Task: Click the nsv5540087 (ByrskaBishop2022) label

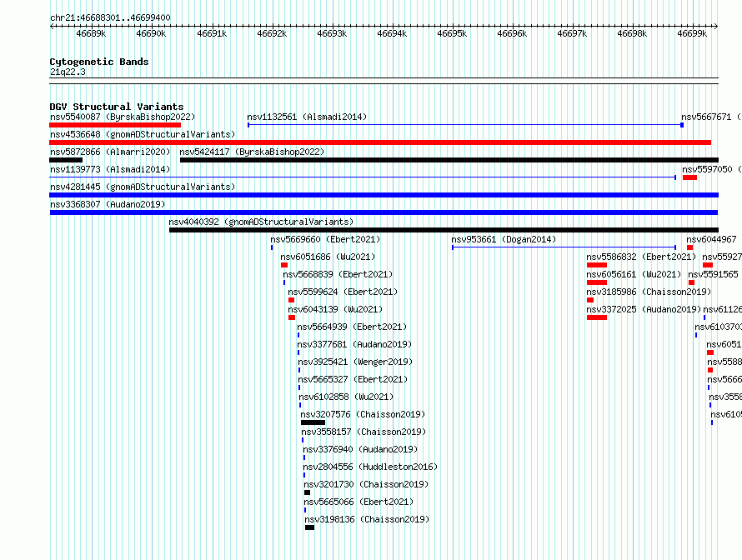Action: click(x=123, y=117)
